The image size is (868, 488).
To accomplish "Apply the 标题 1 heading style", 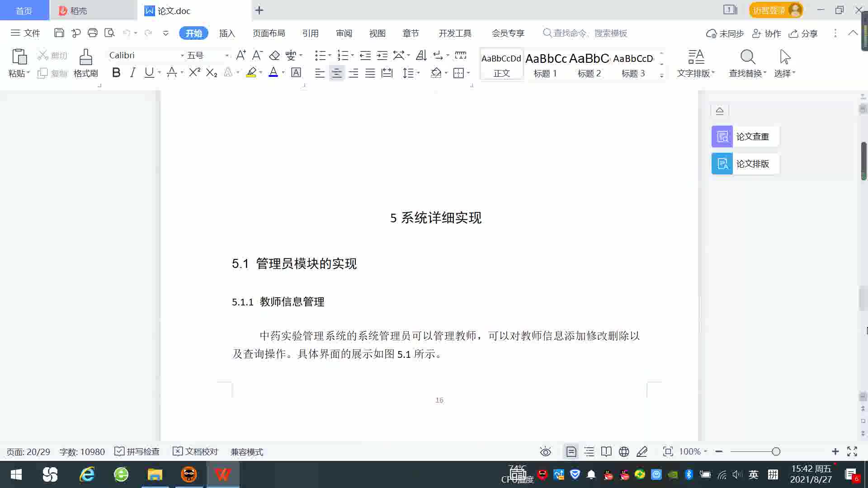I will 546,64.
